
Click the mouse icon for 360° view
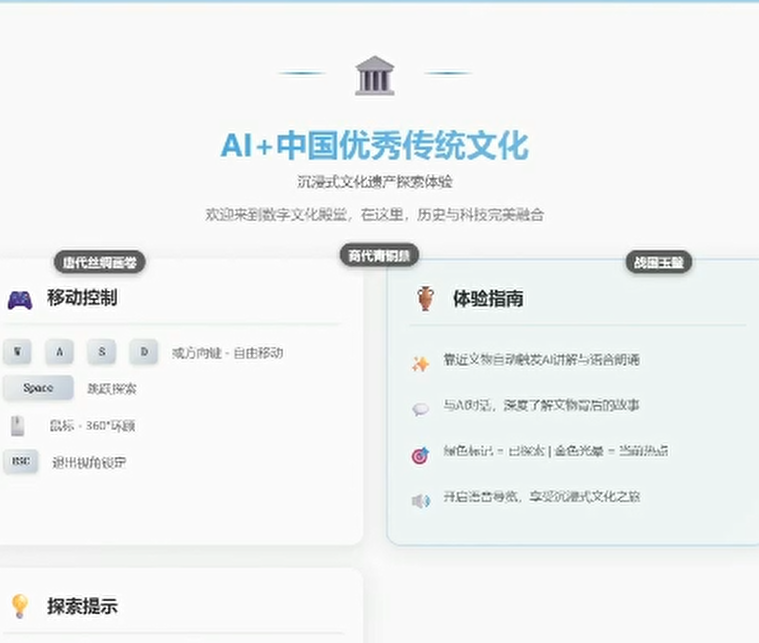(17, 426)
